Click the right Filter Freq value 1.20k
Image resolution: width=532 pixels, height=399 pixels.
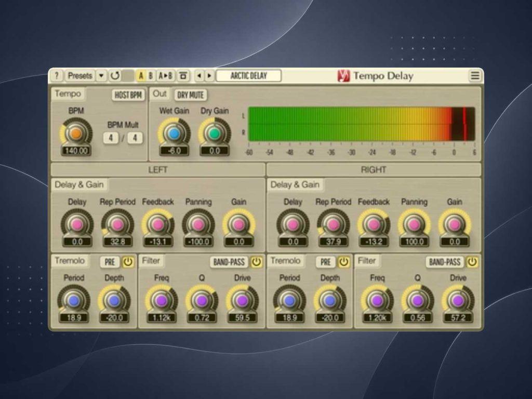pos(377,318)
